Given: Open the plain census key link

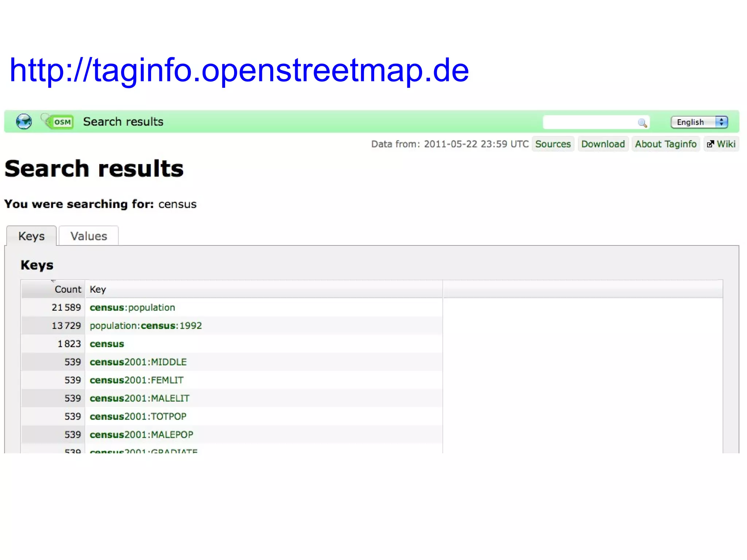Looking at the screenshot, I should pyautogui.click(x=107, y=344).
